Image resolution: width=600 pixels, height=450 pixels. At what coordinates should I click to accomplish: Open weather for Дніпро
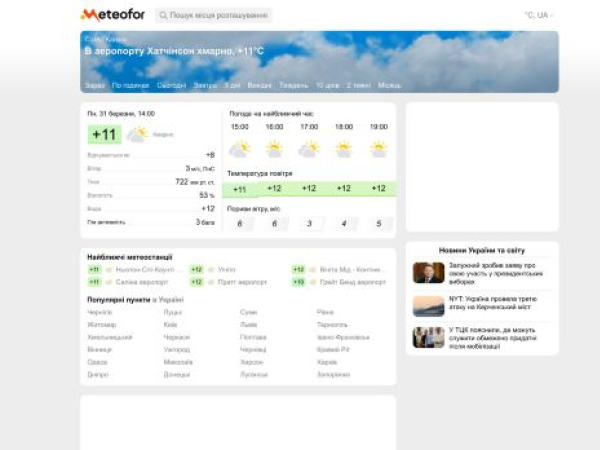98,375
